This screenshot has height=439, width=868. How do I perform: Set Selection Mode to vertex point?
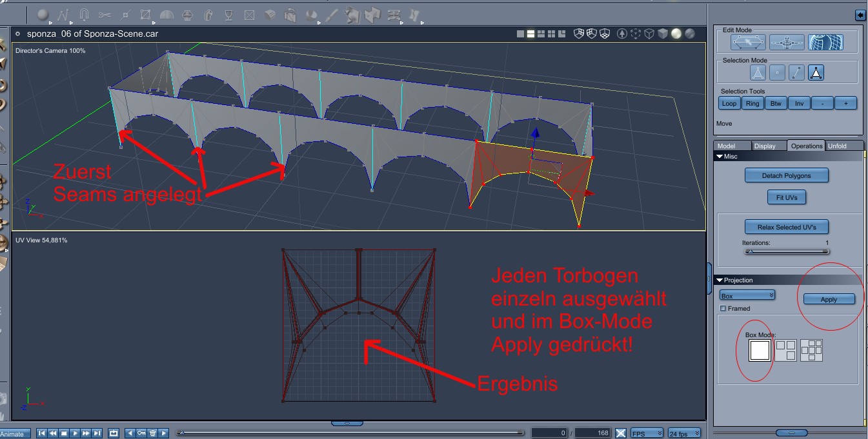pyautogui.click(x=777, y=73)
